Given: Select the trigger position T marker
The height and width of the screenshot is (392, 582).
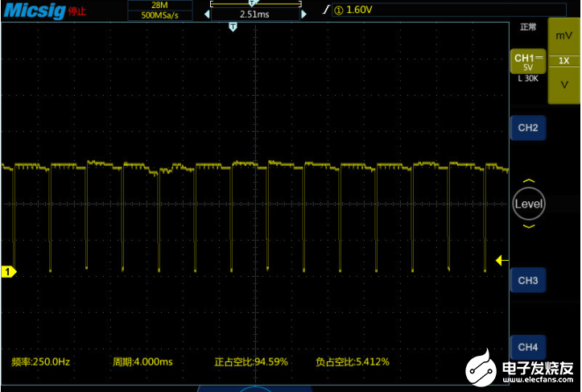Looking at the screenshot, I should [233, 27].
